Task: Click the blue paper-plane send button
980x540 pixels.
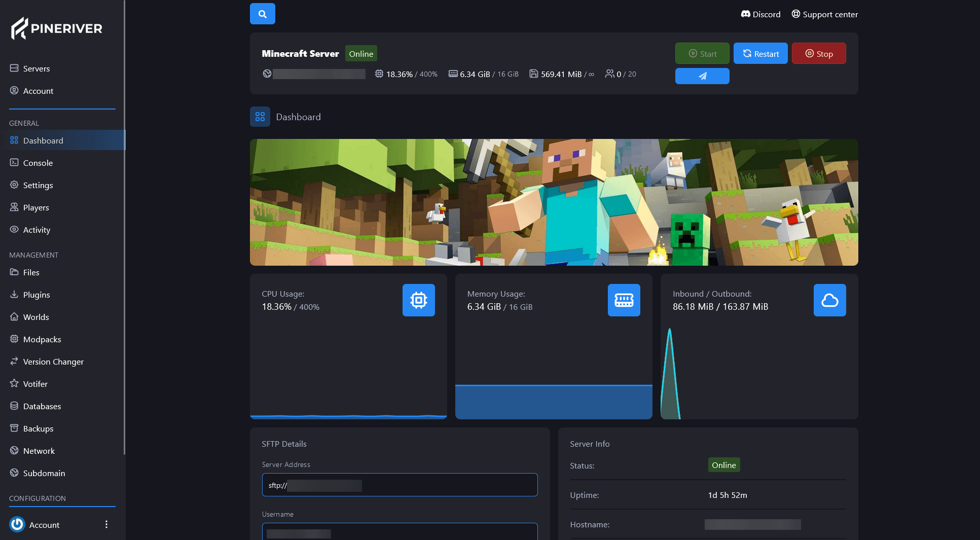Action: point(702,76)
